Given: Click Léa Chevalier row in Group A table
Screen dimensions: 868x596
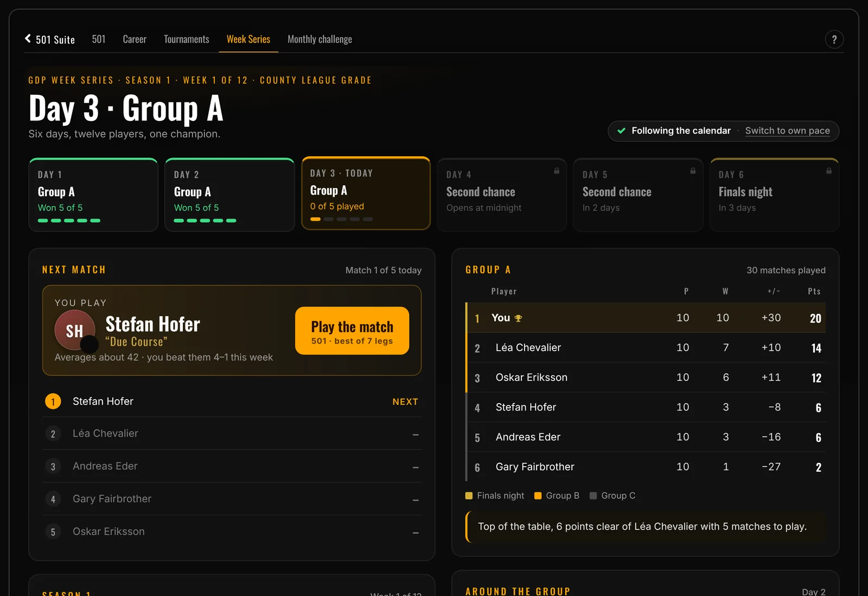Looking at the screenshot, I should tap(646, 348).
